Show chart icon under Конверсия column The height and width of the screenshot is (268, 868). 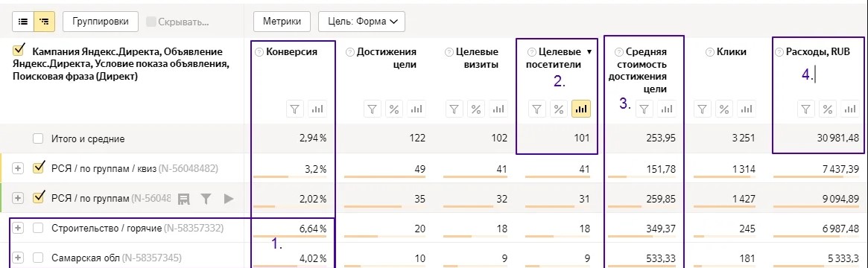pyautogui.click(x=317, y=109)
